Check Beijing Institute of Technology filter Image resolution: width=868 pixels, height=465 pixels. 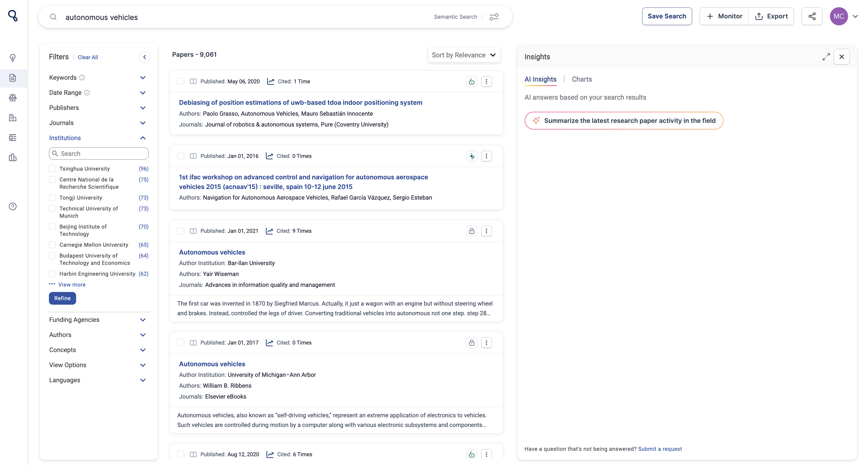[52, 227]
